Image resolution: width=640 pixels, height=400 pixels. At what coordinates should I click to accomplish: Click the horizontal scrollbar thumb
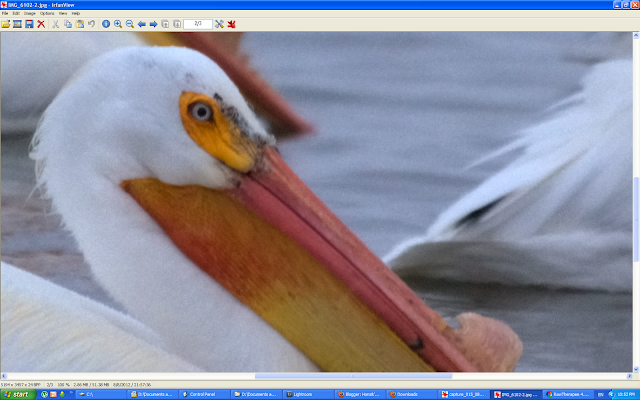point(353,376)
